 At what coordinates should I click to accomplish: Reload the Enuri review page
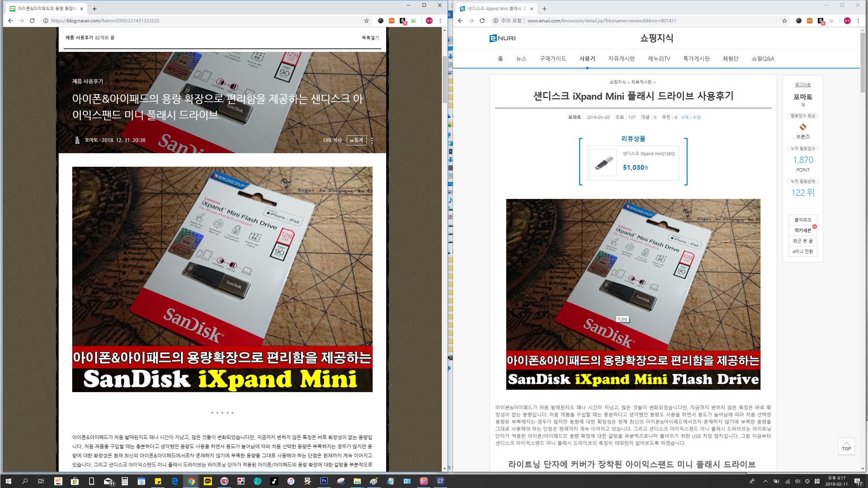coord(482,21)
